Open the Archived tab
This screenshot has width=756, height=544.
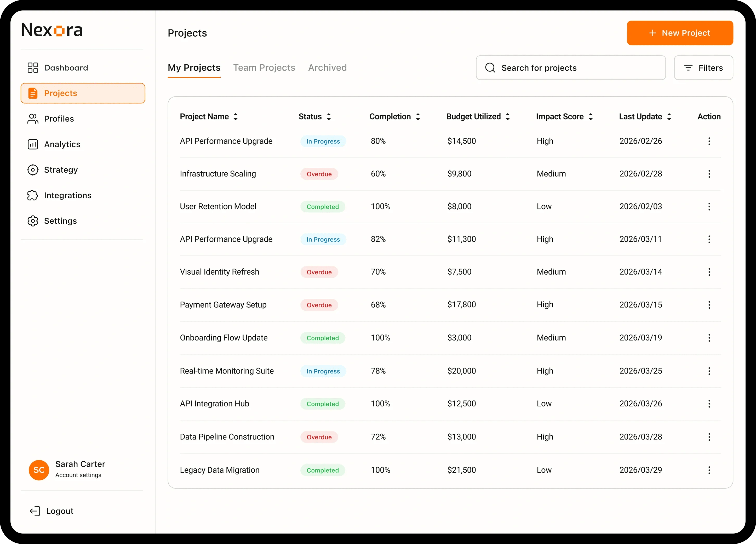click(x=327, y=68)
